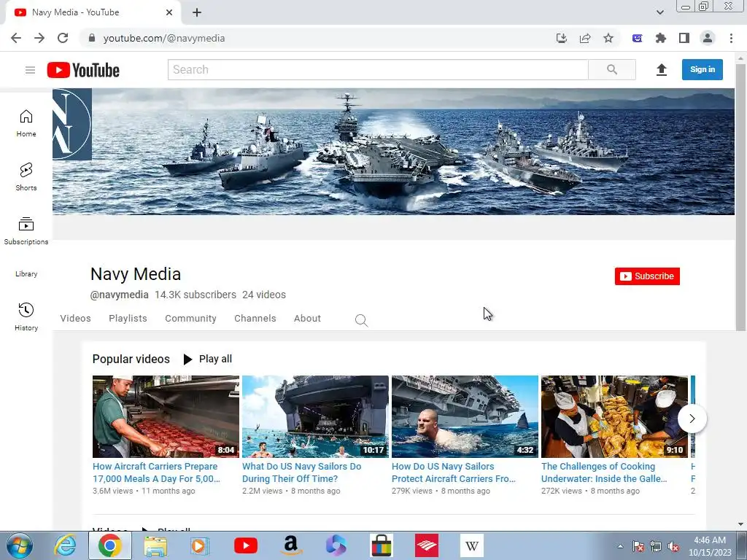Click the Navy Media channel banner
This screenshot has width=747, height=560.
(393, 152)
